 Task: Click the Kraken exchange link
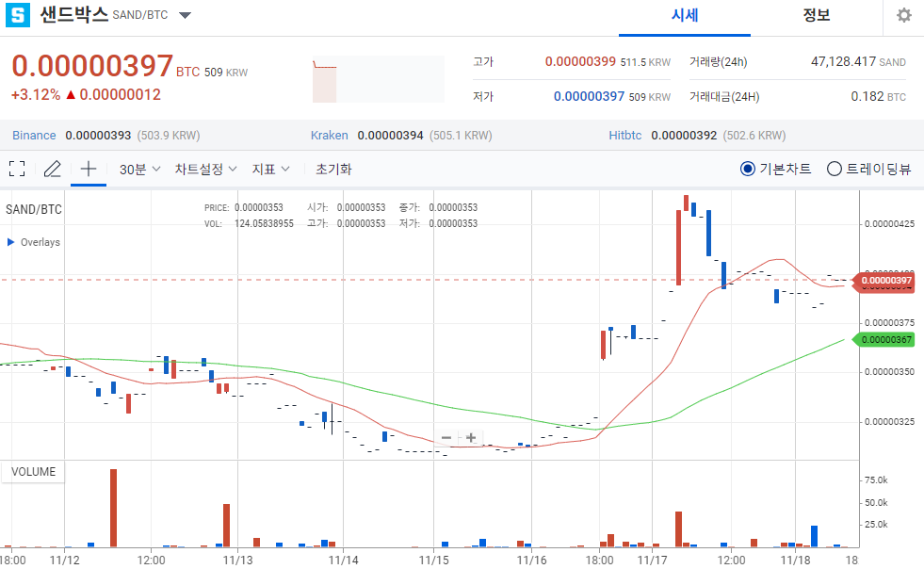pos(330,136)
